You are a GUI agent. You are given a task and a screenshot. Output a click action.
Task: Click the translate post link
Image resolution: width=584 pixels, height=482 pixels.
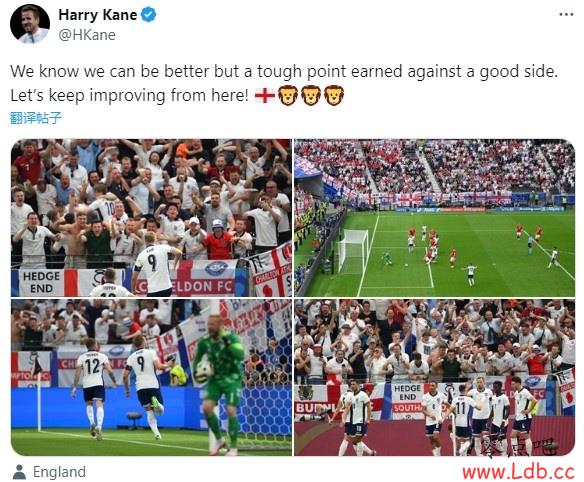[35, 118]
